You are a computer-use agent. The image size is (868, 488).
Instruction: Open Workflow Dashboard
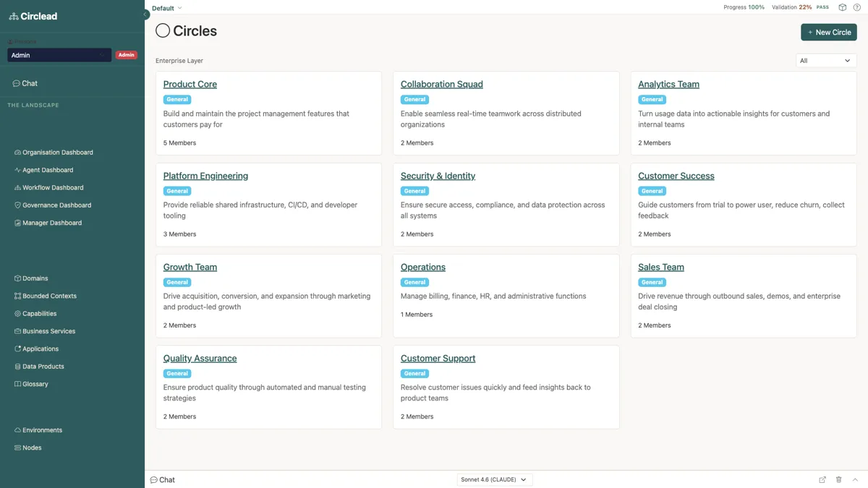coord(49,187)
